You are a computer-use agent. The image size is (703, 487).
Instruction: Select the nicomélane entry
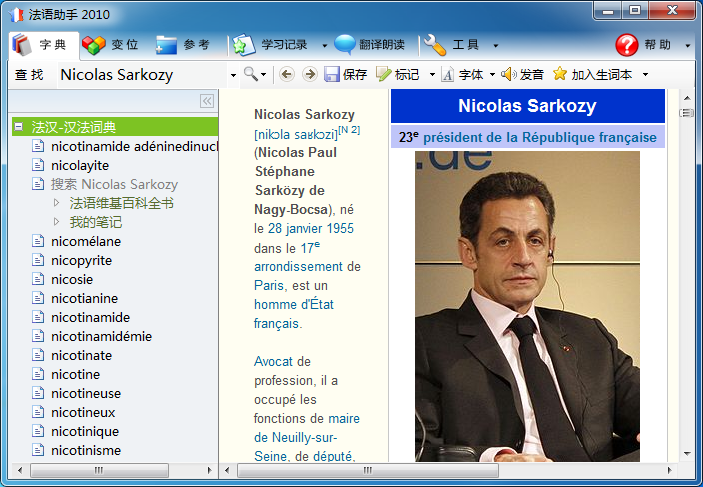(86, 241)
